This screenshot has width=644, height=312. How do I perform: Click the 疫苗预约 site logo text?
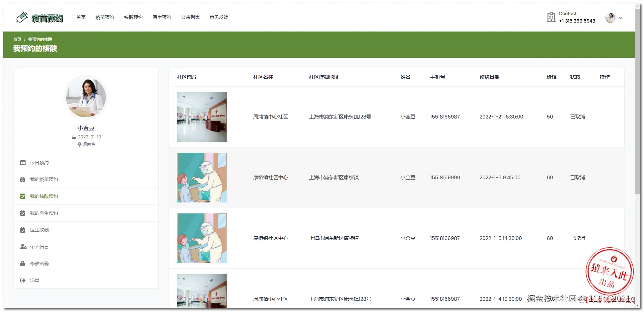tap(47, 18)
